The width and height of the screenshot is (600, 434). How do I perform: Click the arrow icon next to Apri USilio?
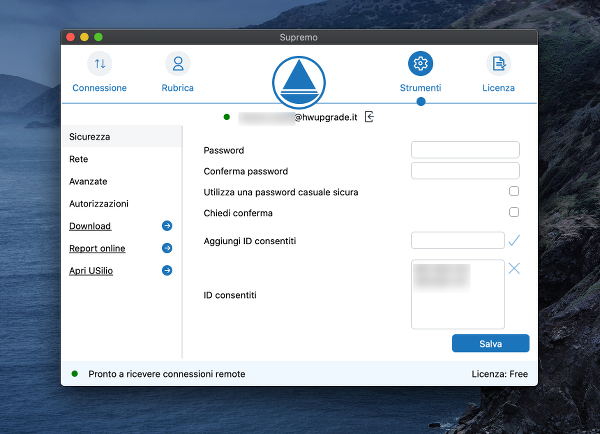167,271
